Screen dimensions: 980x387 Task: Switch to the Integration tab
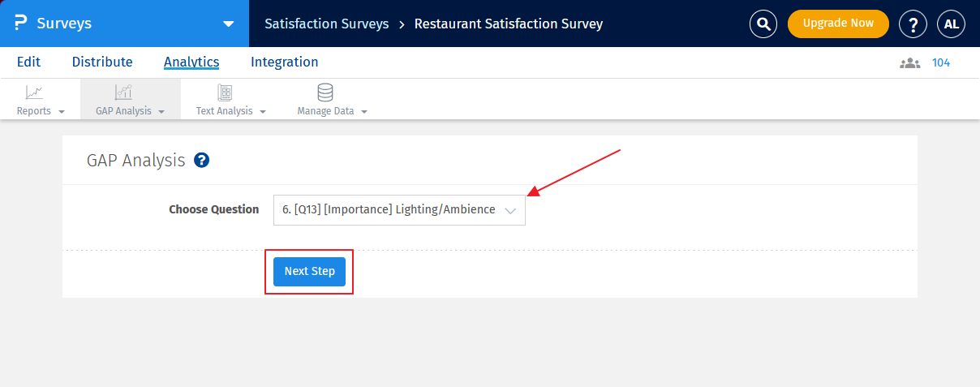click(284, 62)
